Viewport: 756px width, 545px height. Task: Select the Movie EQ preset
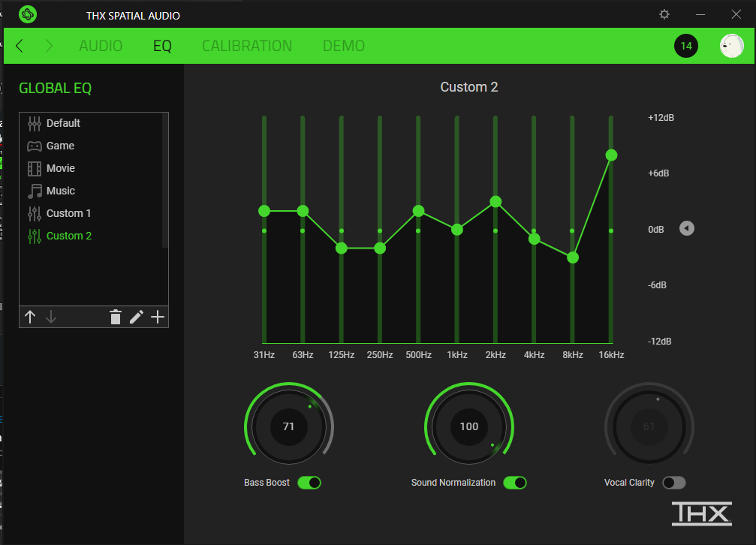coord(91,168)
